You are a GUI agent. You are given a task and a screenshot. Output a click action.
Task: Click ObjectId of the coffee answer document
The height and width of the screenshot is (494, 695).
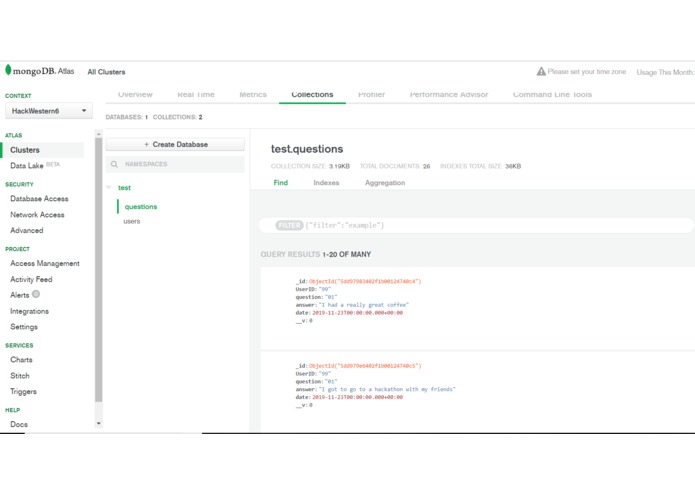(365, 281)
